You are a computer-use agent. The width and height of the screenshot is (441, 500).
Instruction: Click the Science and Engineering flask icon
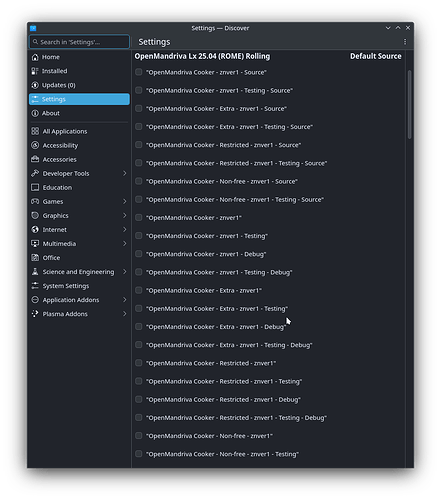[35, 272]
